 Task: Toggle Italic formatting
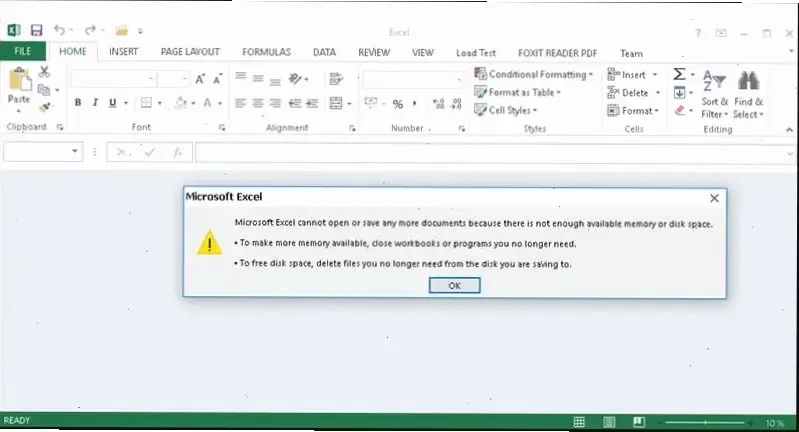95,102
